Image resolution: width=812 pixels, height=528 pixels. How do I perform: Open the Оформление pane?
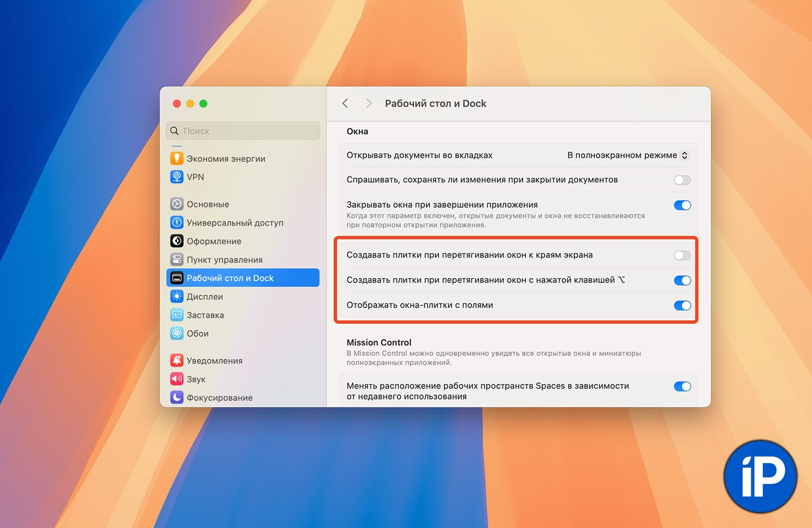(x=243, y=241)
